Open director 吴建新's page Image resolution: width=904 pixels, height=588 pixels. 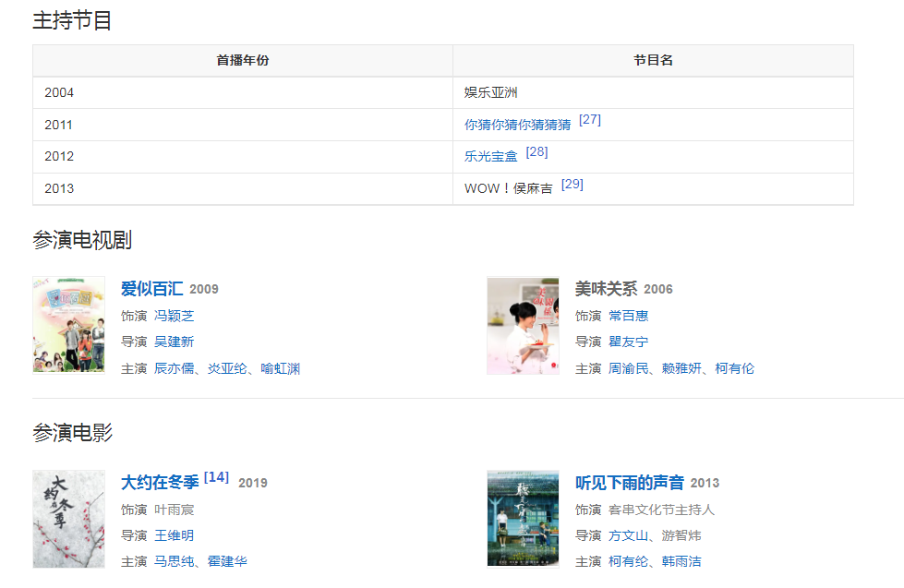pyautogui.click(x=174, y=342)
